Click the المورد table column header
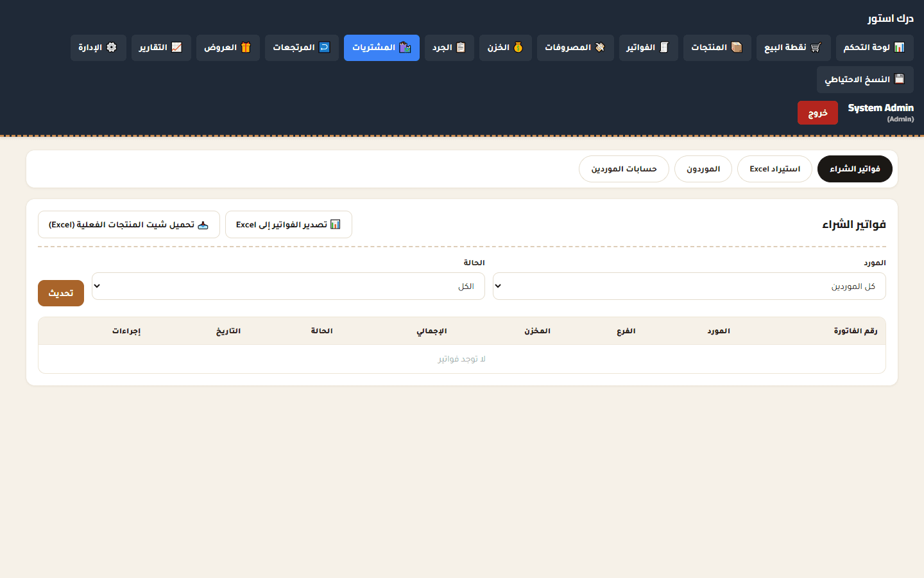This screenshot has width=924, height=578. coord(719,331)
